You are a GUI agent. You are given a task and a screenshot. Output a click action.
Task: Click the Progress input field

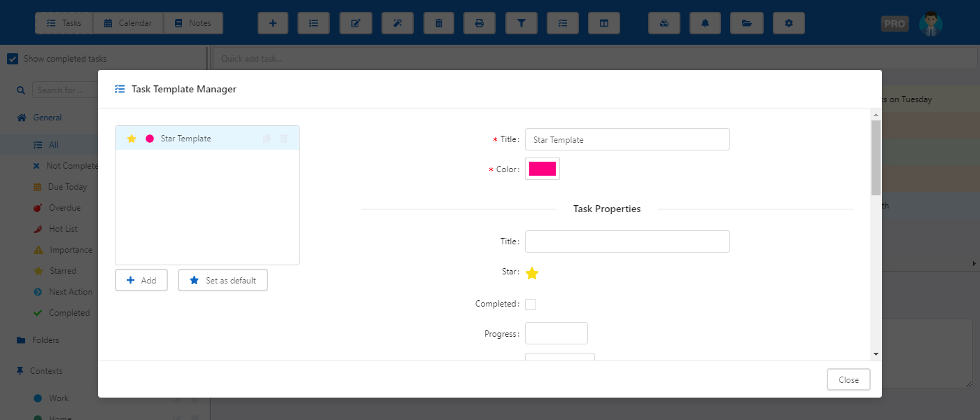coord(556,333)
